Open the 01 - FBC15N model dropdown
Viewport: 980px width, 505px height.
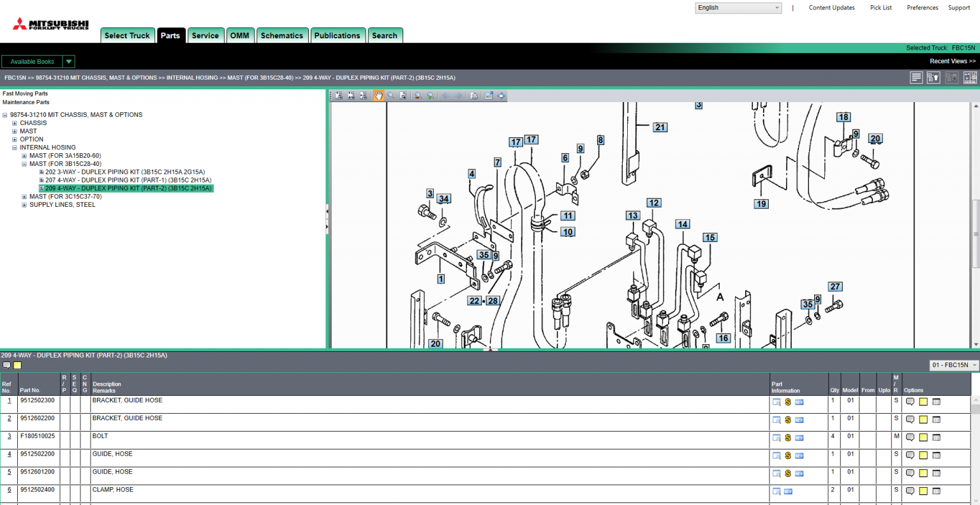tap(954, 365)
